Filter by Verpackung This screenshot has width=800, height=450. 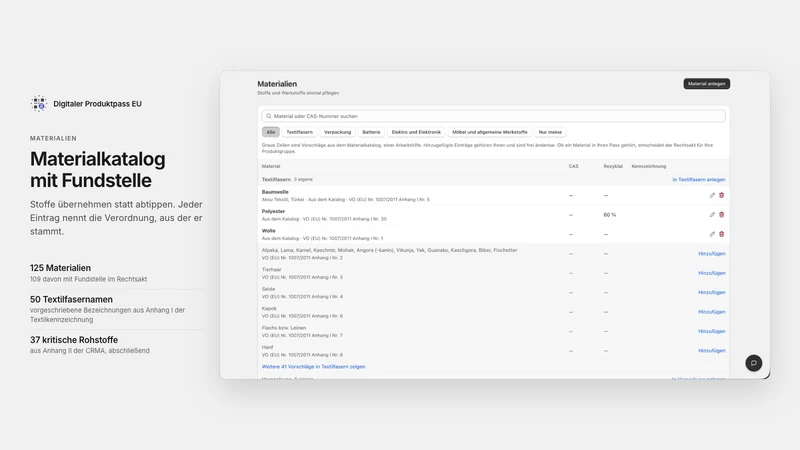tap(337, 132)
